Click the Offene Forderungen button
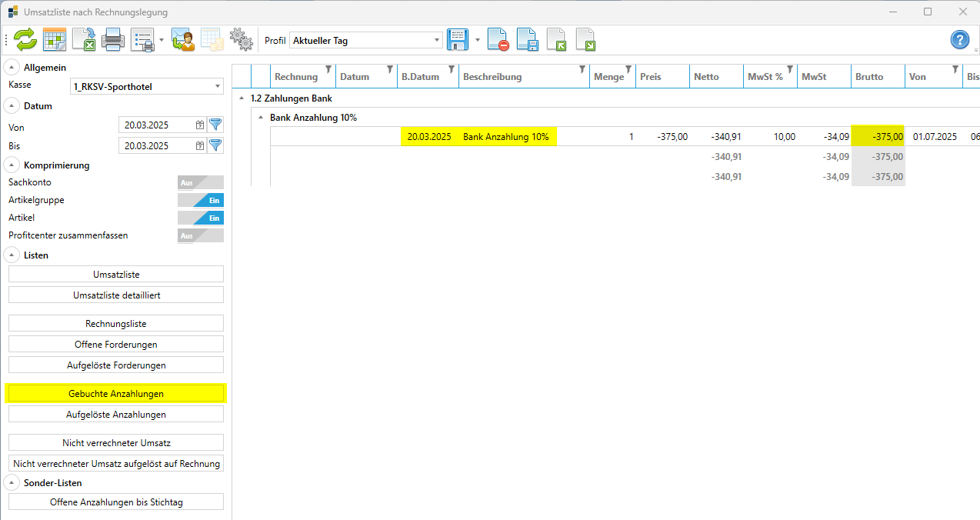 [116, 344]
